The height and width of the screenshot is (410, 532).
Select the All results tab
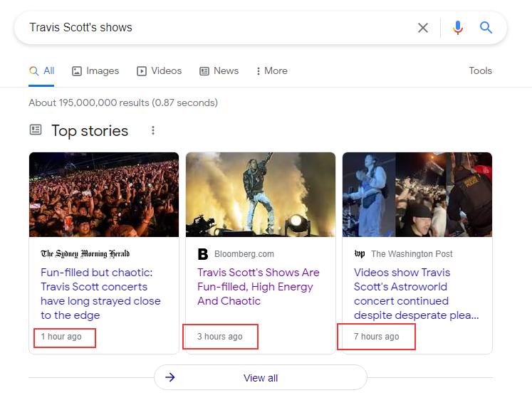pyautogui.click(x=42, y=71)
